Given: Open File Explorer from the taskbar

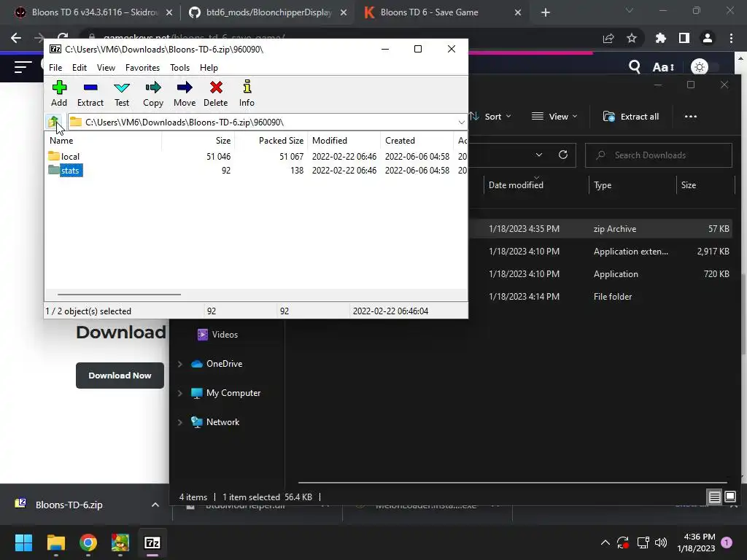Looking at the screenshot, I should [55, 542].
